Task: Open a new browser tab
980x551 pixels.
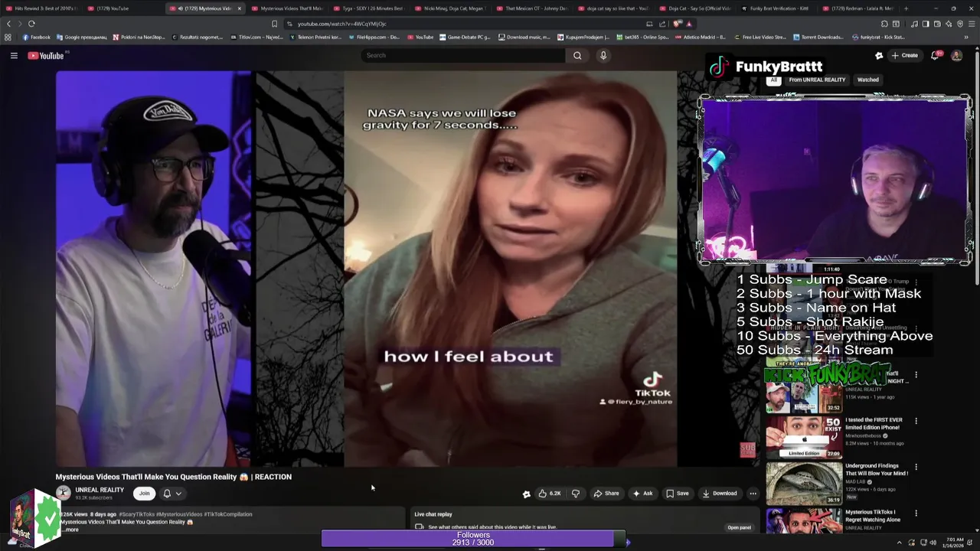Action: click(907, 8)
